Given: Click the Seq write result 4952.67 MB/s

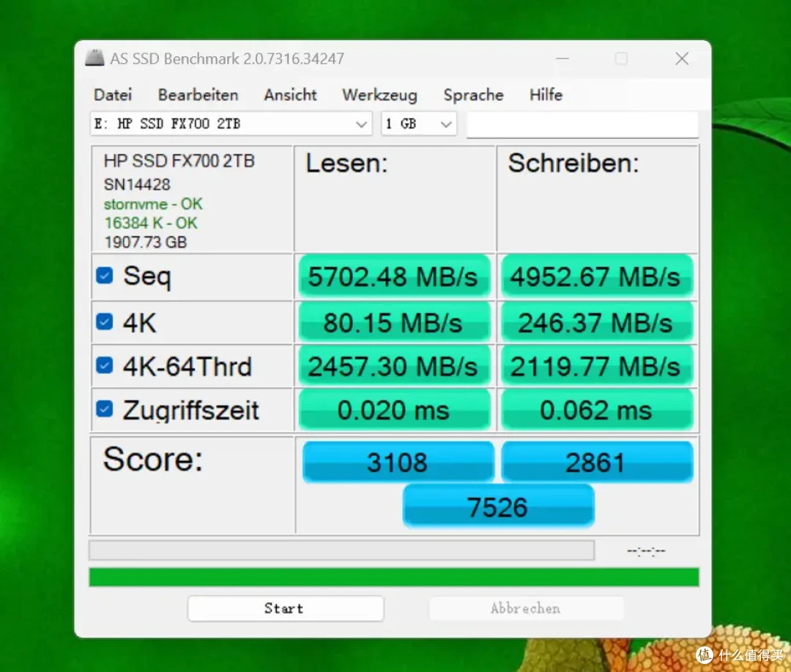Looking at the screenshot, I should (597, 276).
